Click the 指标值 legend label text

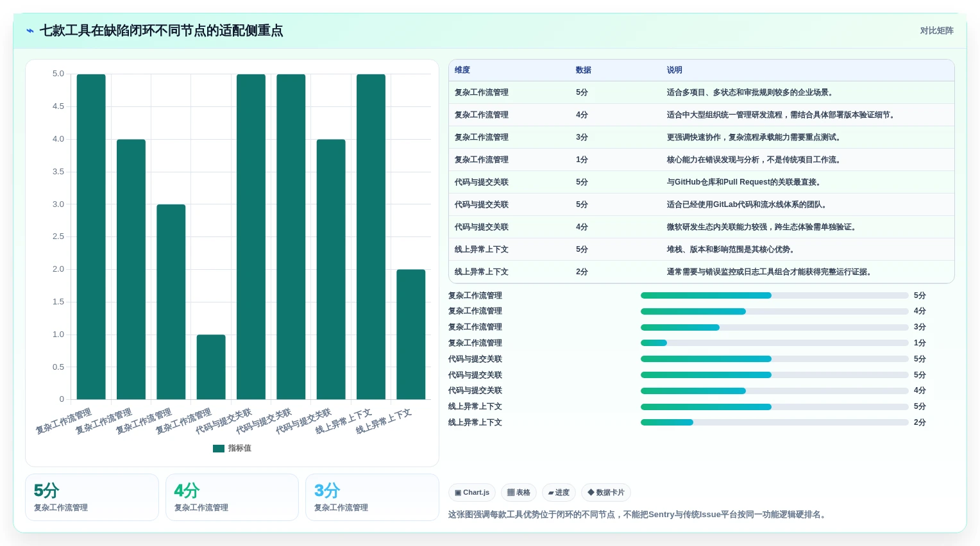click(x=240, y=449)
